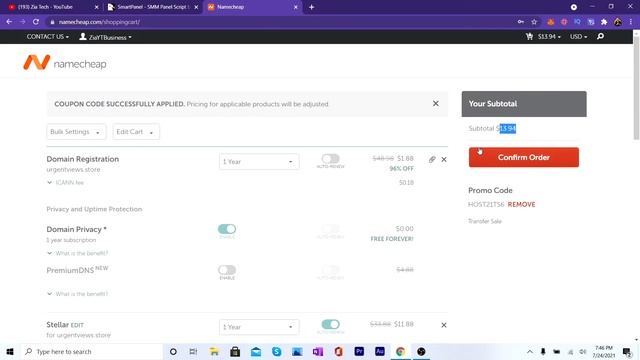Bookmark this page with star icon

[534, 22]
